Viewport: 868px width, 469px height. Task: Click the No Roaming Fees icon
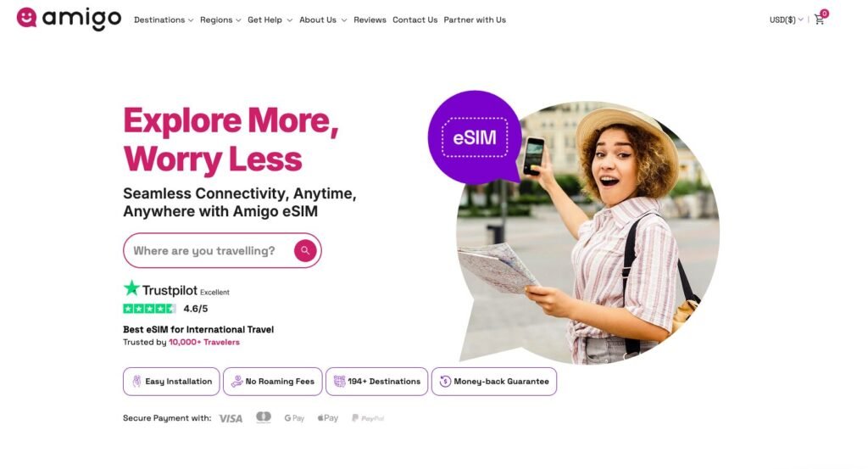click(x=237, y=381)
